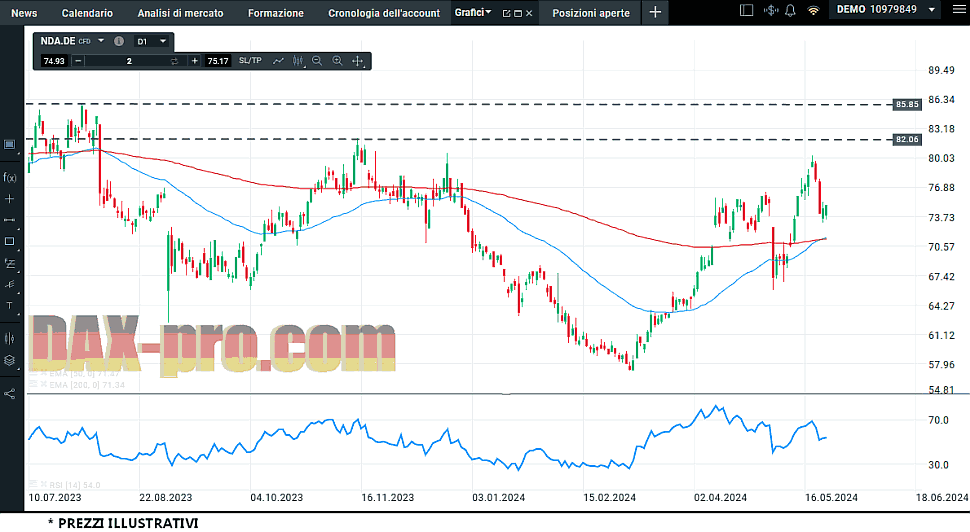Click the 89.49 price axis value

point(941,70)
